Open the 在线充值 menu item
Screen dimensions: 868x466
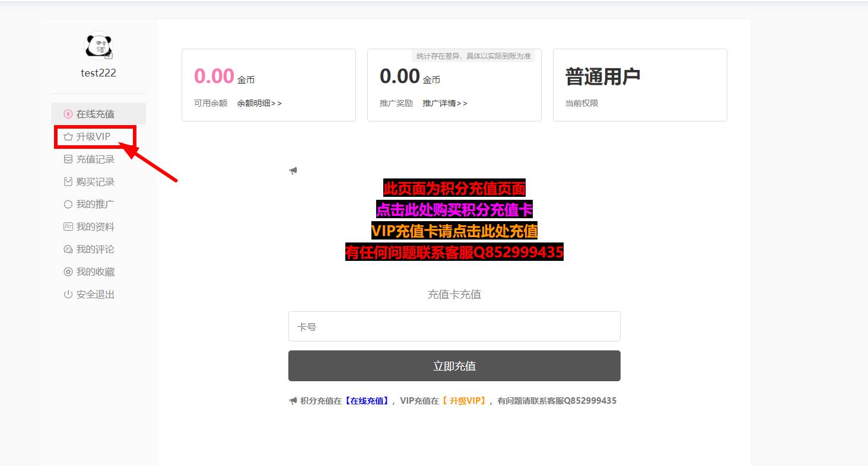98,114
